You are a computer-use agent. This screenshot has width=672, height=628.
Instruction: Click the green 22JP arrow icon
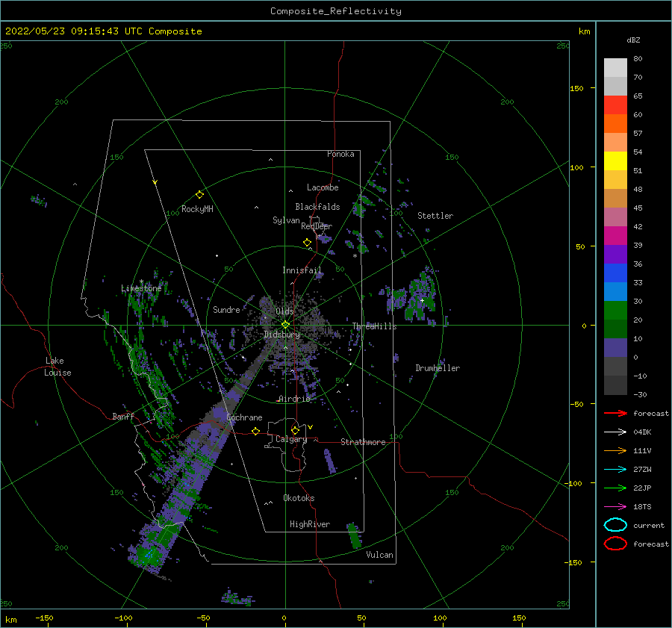(615, 488)
